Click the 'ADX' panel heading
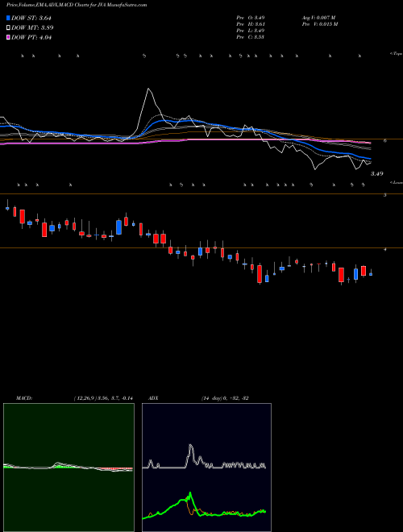 tap(153, 398)
